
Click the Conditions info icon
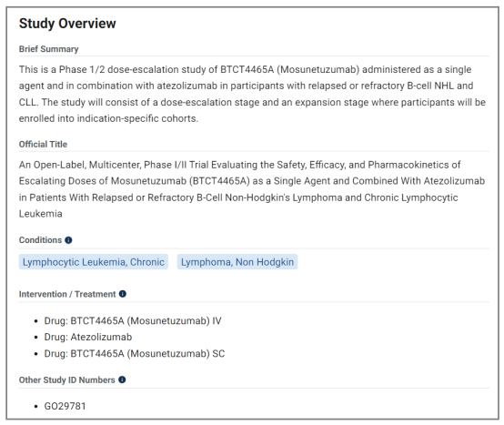pos(68,240)
